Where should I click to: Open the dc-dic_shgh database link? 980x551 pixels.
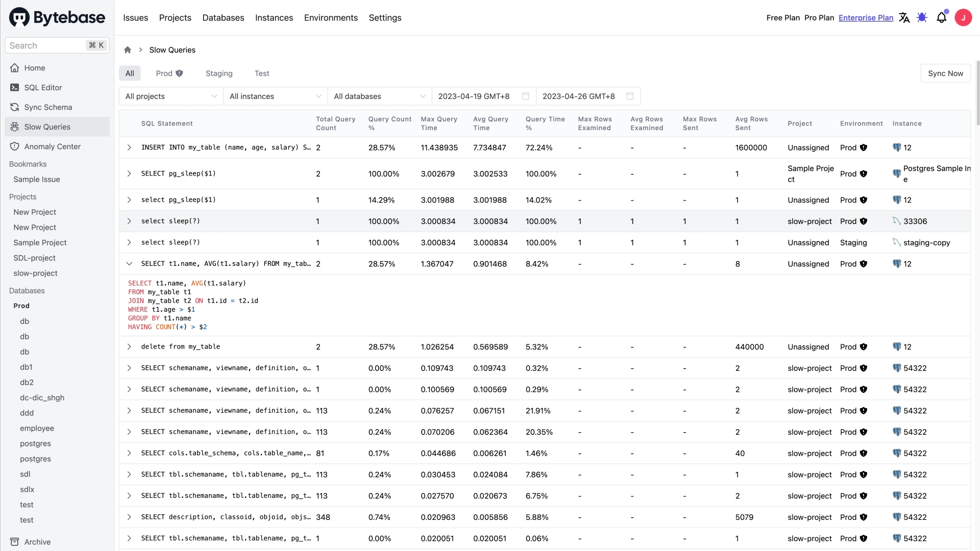[x=42, y=398]
